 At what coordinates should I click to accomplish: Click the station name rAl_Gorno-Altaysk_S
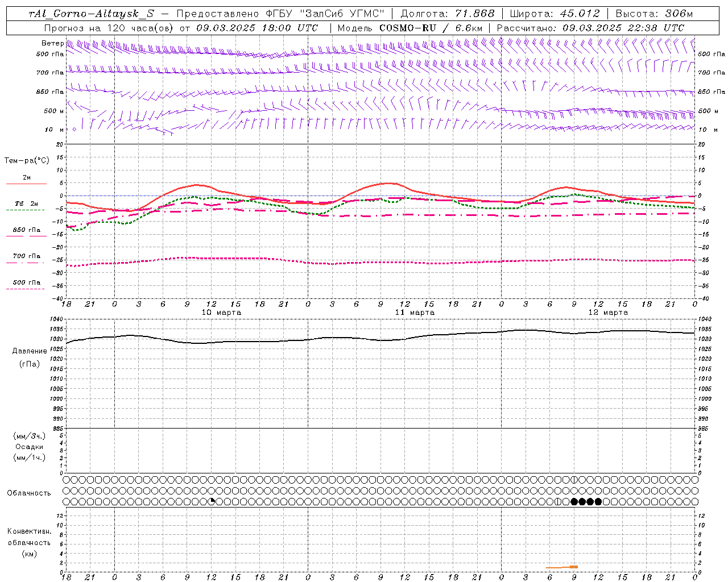(x=91, y=14)
